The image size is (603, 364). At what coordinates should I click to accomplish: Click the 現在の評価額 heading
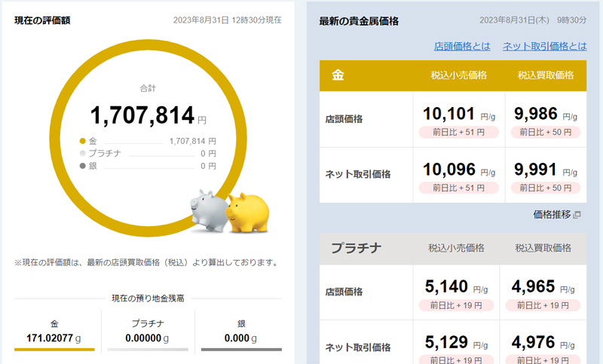point(42,20)
